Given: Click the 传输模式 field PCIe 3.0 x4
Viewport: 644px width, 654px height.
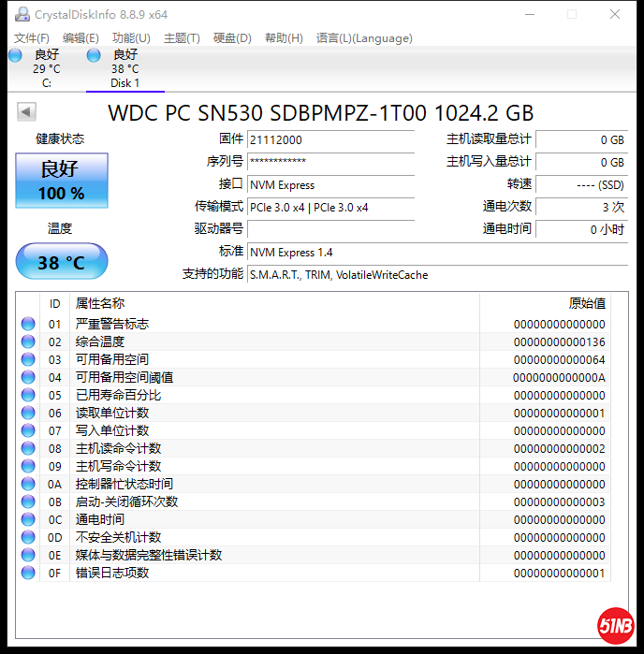Looking at the screenshot, I should pos(330,208).
